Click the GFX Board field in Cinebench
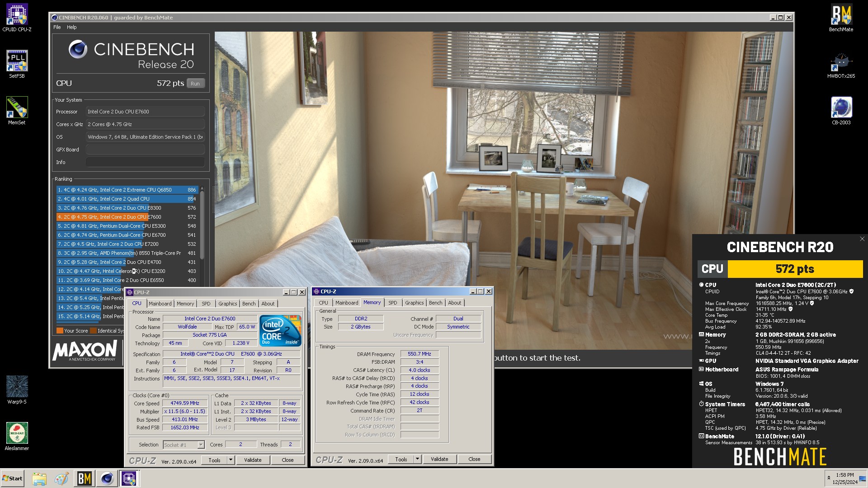The width and height of the screenshot is (868, 488). click(x=145, y=150)
